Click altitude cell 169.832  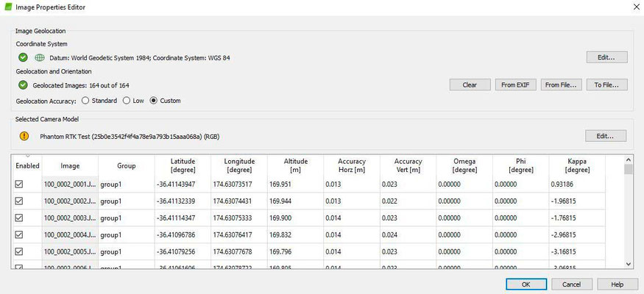pyautogui.click(x=295, y=235)
